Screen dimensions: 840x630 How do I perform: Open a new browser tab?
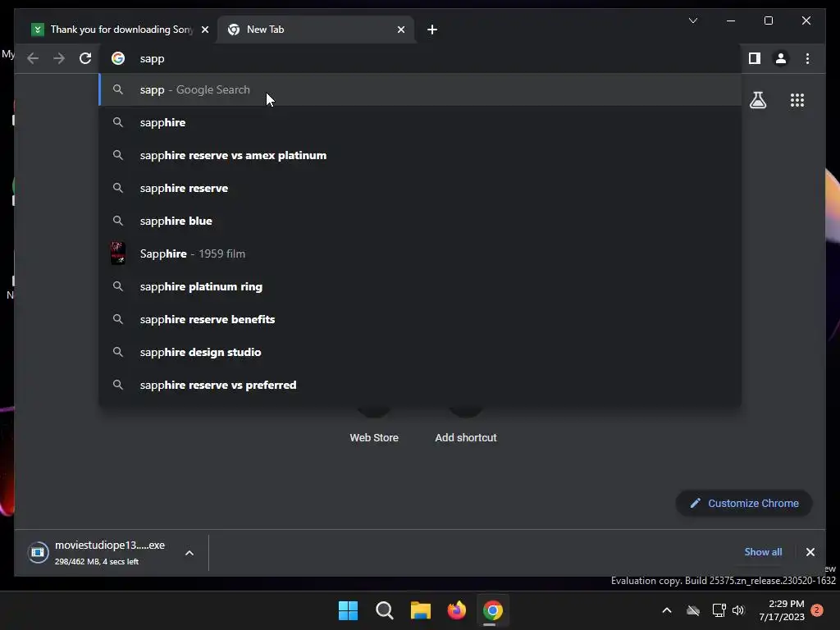pos(432,30)
